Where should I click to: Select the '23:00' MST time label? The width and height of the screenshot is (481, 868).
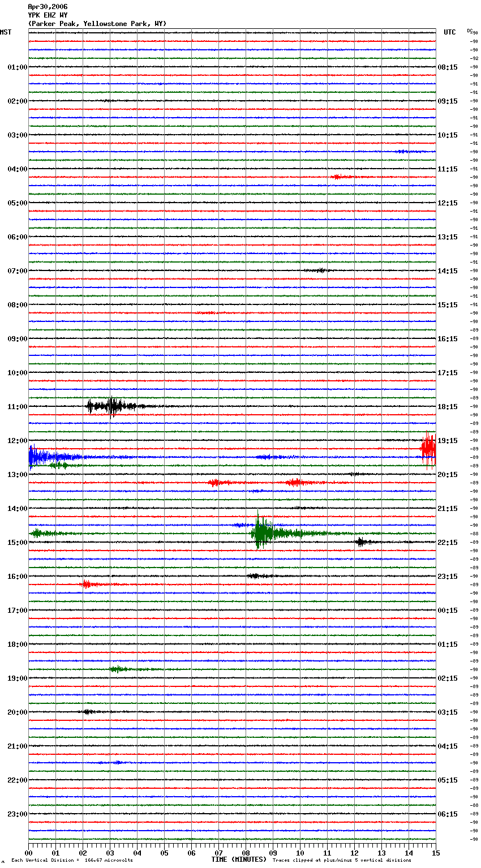17,814
